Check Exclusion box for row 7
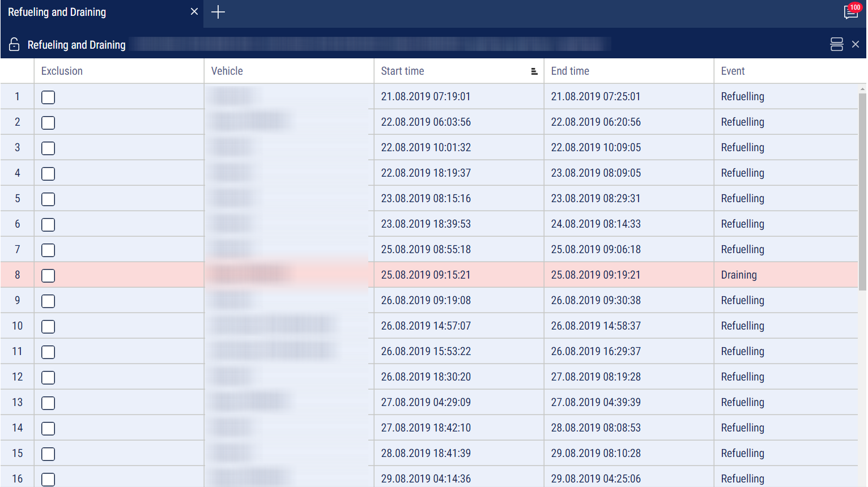The width and height of the screenshot is (868, 487). (x=48, y=250)
